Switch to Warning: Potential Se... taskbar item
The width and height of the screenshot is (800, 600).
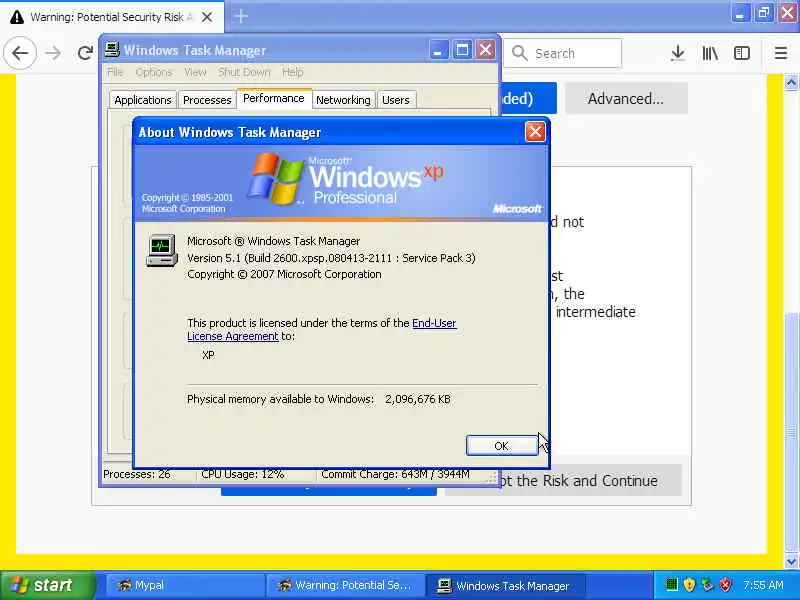pyautogui.click(x=345, y=585)
